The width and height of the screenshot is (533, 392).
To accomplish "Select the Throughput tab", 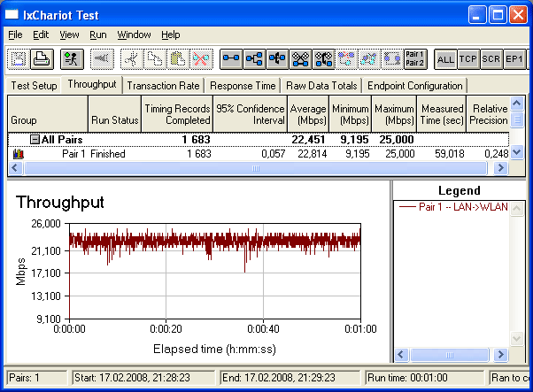I will (92, 84).
